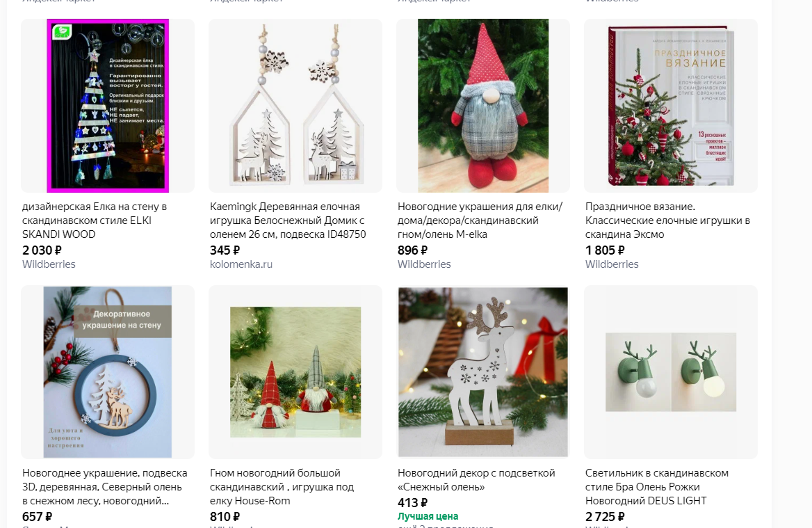Open the round wooden deer wall decoration image
This screenshot has height=528, width=812.
[x=108, y=372]
